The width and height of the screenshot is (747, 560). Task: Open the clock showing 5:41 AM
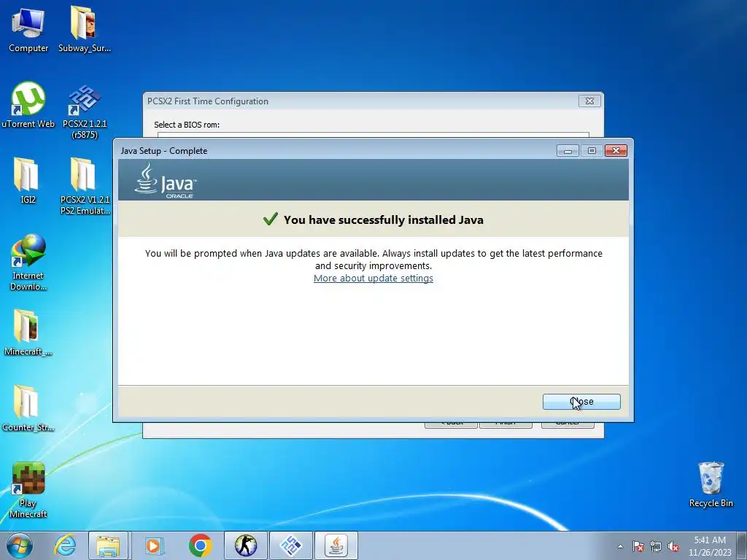coord(709,546)
